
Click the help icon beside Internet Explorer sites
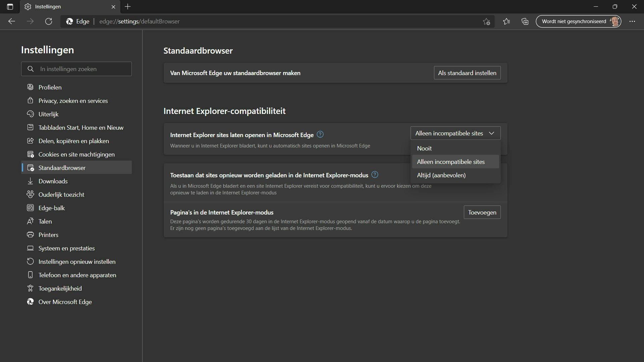[x=320, y=134]
